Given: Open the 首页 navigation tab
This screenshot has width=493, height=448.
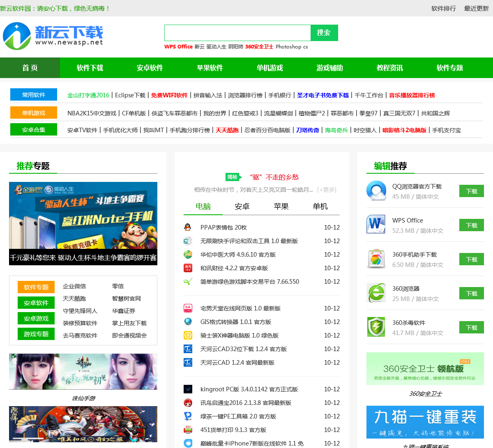Looking at the screenshot, I should 30,68.
